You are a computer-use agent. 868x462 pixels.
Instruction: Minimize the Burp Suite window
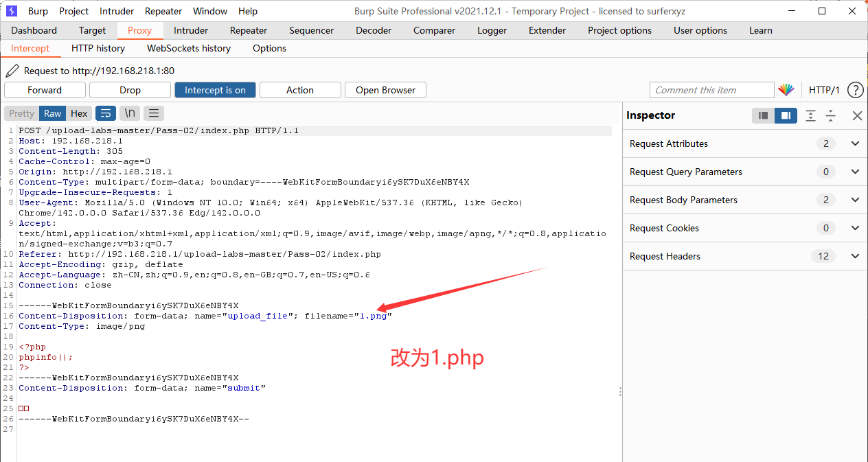(x=790, y=11)
